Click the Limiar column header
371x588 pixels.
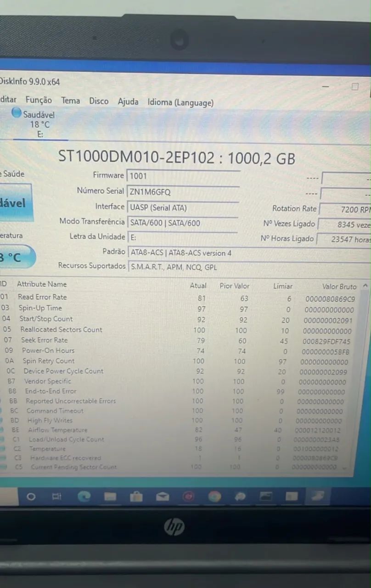coord(283,286)
